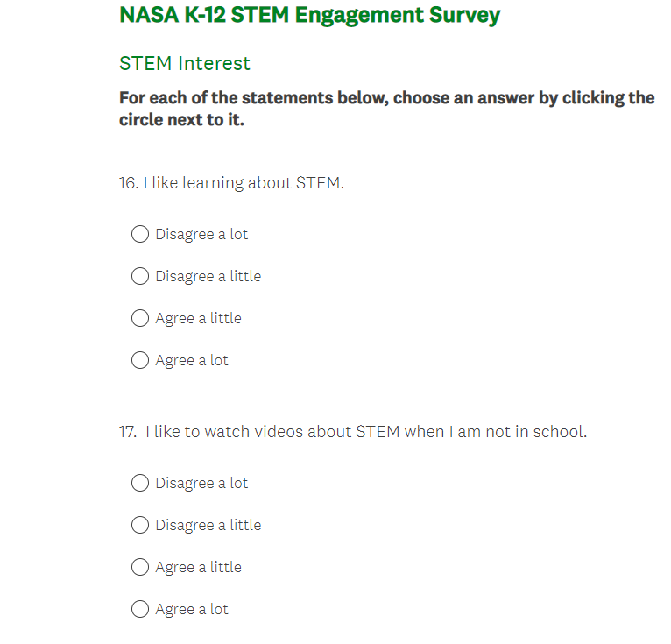This screenshot has height=644, width=671.
Task: Choose 'Agree a little' radio circle for question 16
Action: pyautogui.click(x=140, y=318)
